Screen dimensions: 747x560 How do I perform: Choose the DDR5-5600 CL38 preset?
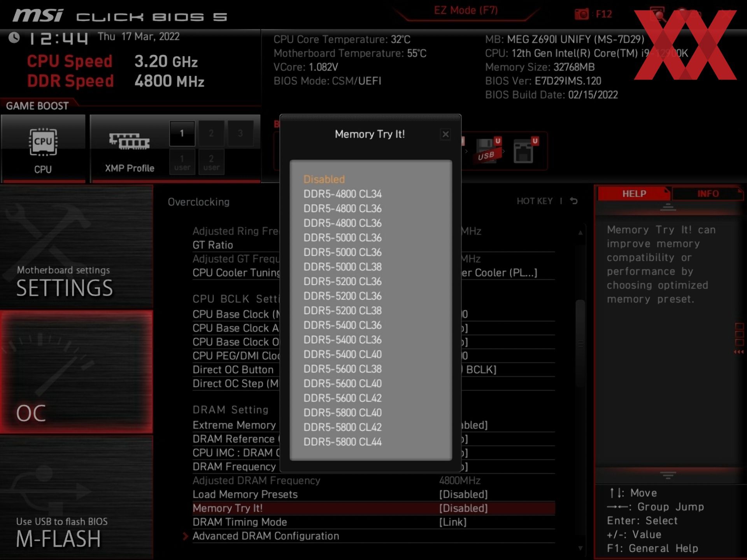342,369
